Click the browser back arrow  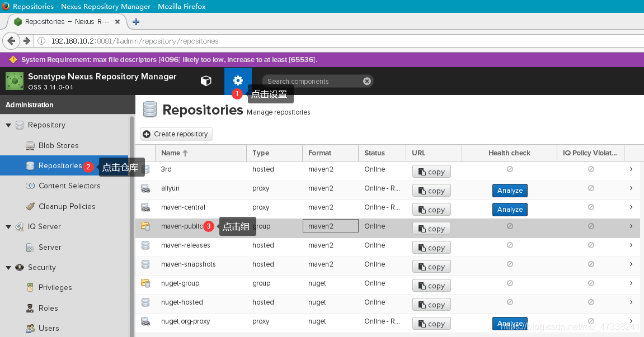coord(12,41)
